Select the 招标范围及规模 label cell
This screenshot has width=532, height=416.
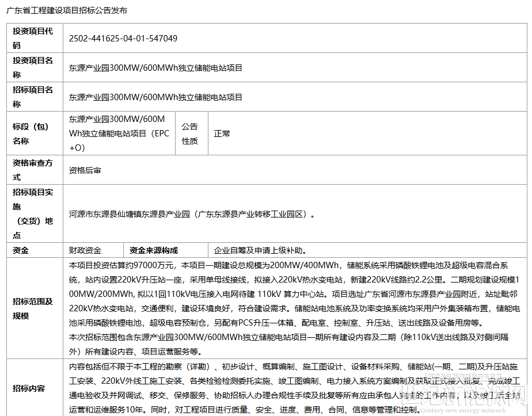pos(33,308)
